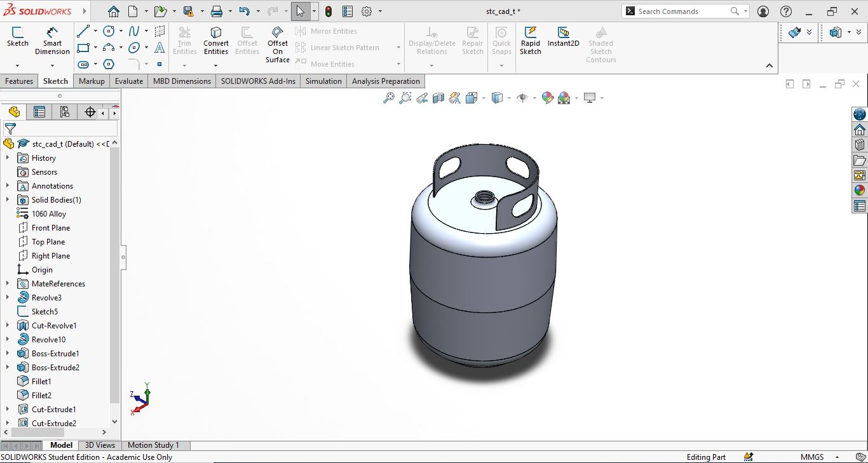
Task: Expand the Boss-Extrude1 feature node
Action: 8,354
